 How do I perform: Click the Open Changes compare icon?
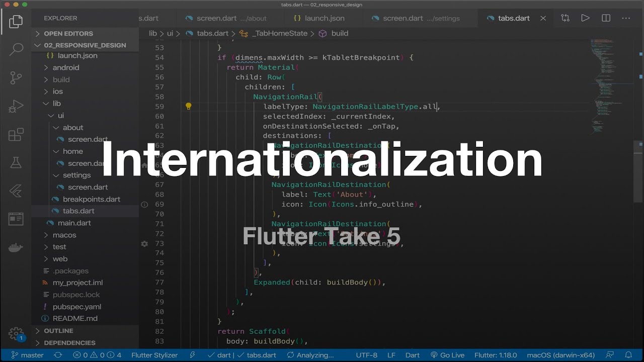[565, 18]
